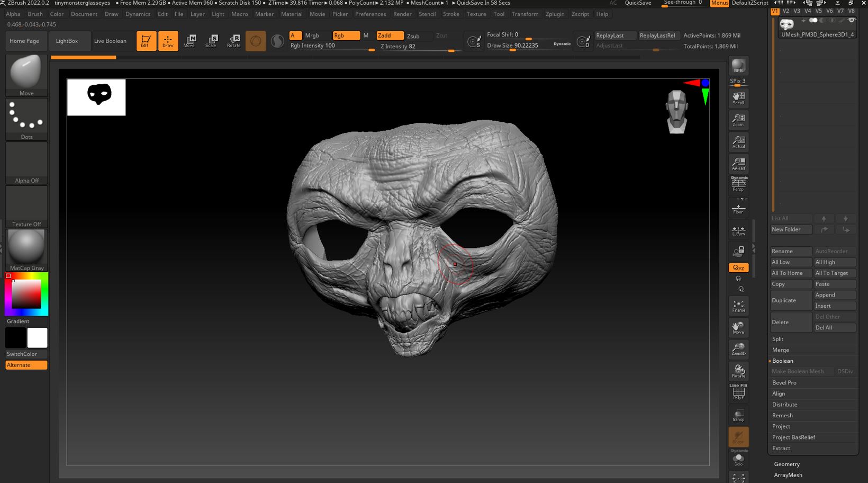Click the Frame view icon
Image resolution: width=868 pixels, height=483 pixels.
(738, 306)
